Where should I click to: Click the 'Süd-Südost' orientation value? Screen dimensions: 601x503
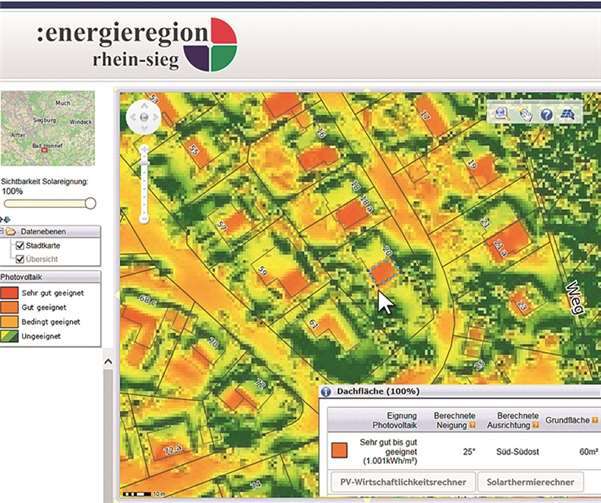(x=517, y=452)
